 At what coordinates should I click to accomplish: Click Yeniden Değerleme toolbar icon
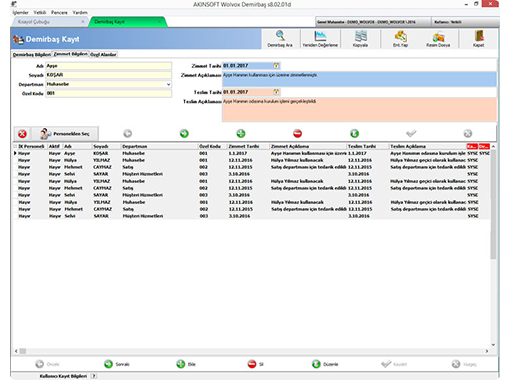pyautogui.click(x=320, y=39)
